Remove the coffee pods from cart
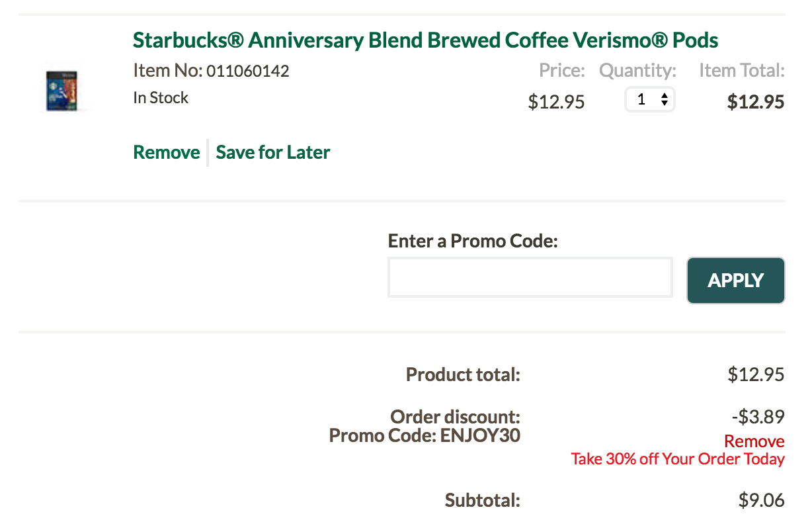 pos(166,152)
